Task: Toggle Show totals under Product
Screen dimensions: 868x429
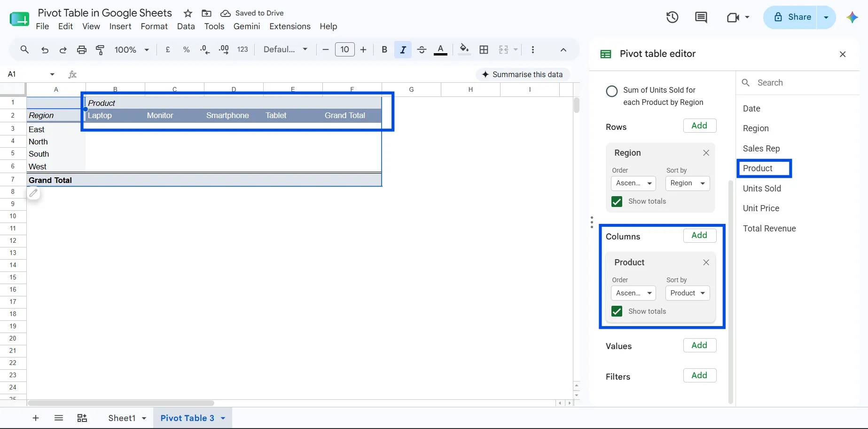Action: click(617, 311)
